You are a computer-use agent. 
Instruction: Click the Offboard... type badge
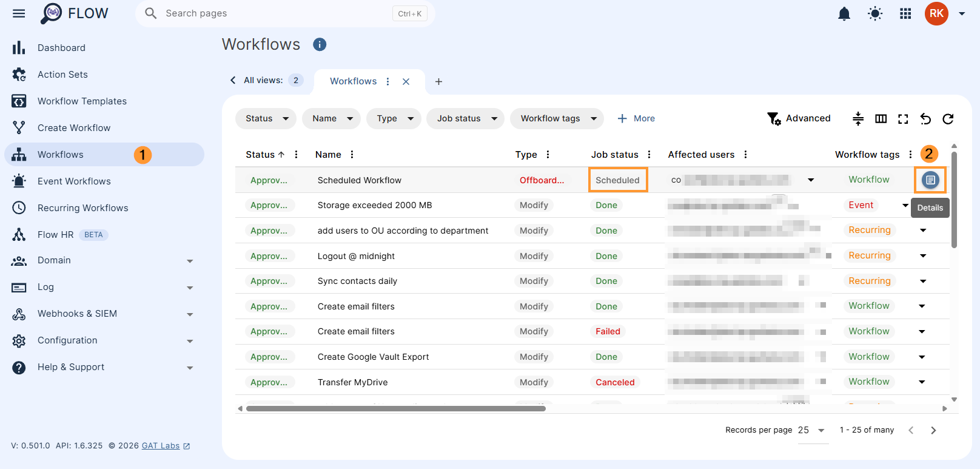coord(542,180)
